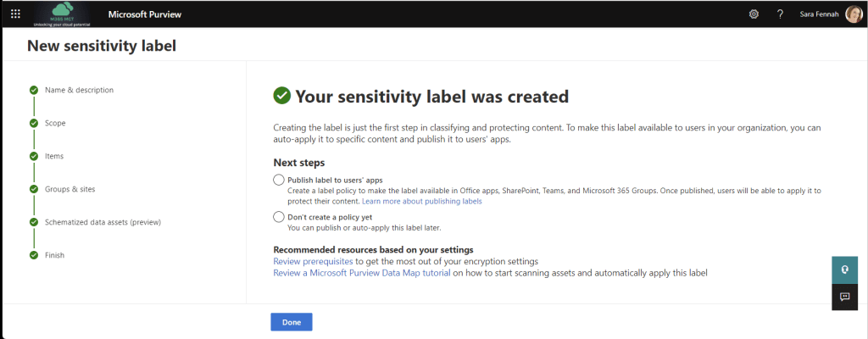Open the app launcher waffle icon

point(14,14)
